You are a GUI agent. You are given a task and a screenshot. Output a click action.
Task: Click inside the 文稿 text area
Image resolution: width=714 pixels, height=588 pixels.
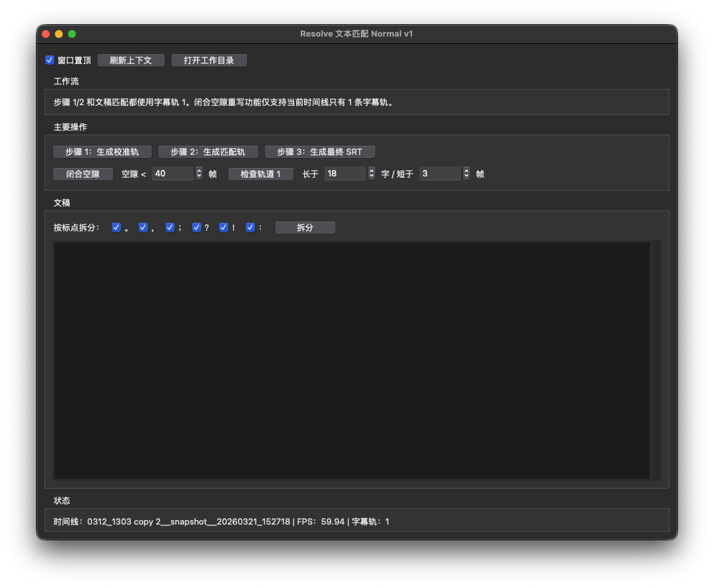click(x=352, y=360)
